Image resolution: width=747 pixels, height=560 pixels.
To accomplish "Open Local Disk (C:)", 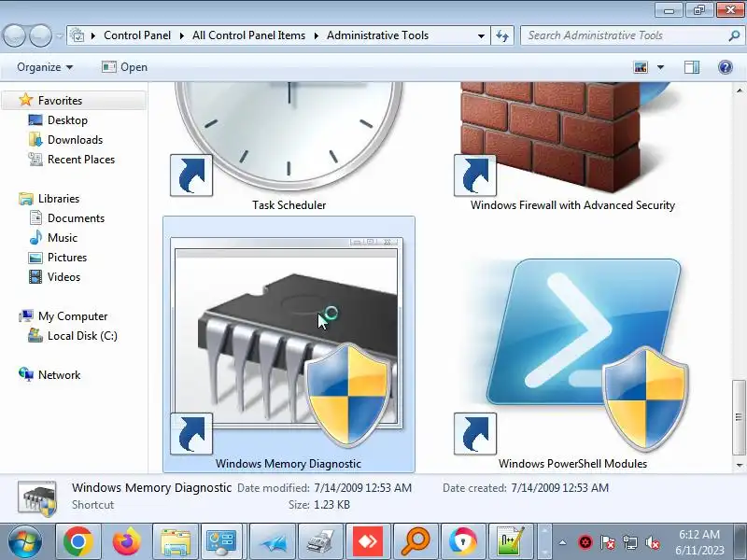I will click(x=82, y=335).
